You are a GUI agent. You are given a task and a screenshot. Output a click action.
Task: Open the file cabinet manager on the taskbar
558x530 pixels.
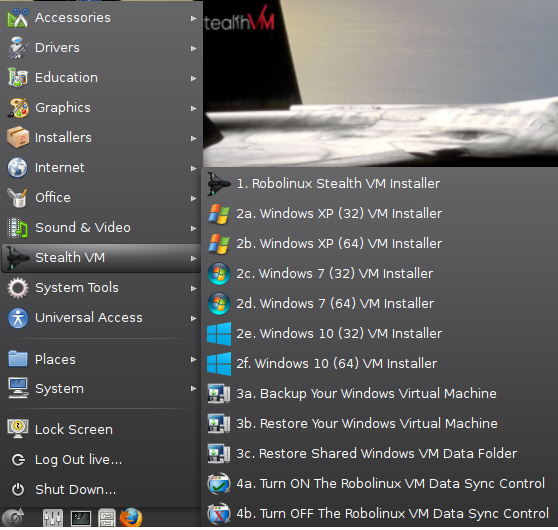107,518
